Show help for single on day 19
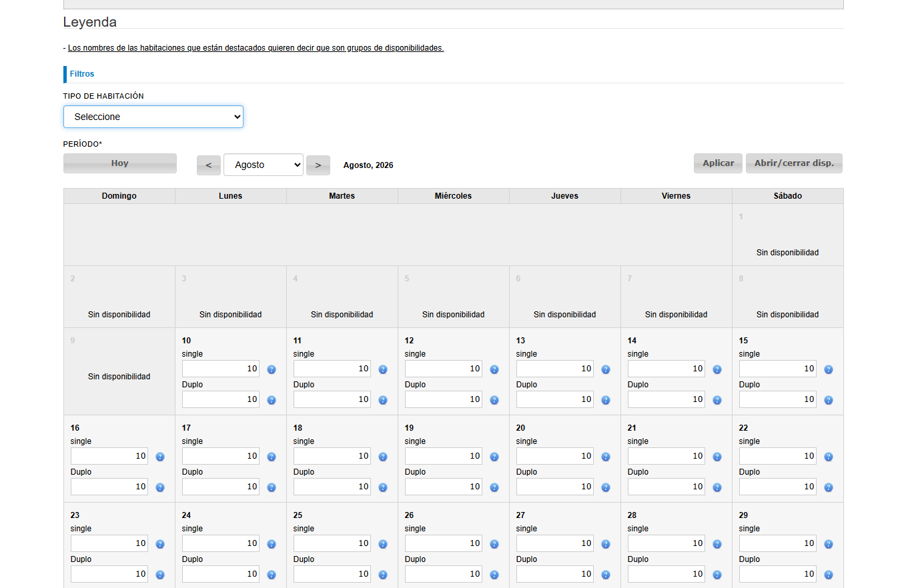The height and width of the screenshot is (588, 924). (x=494, y=457)
